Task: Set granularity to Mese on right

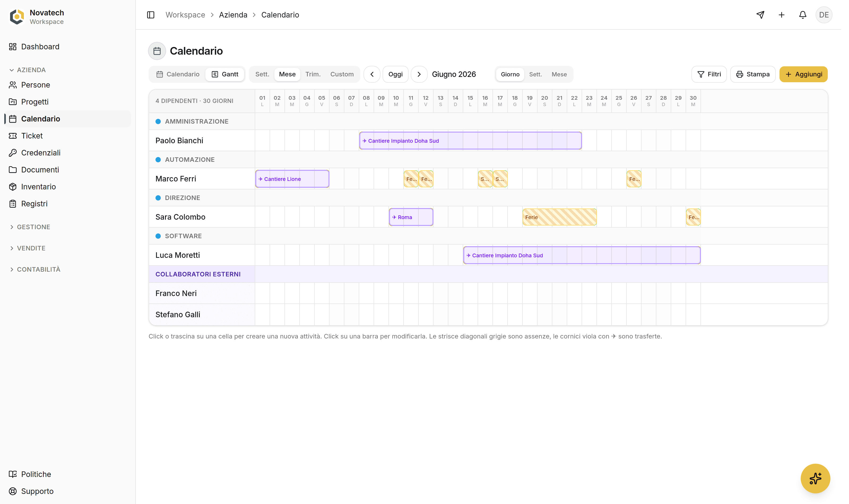Action: coord(559,74)
